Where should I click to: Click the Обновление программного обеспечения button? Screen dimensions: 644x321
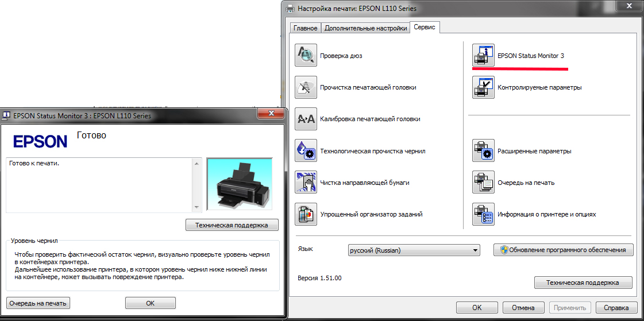pyautogui.click(x=563, y=250)
